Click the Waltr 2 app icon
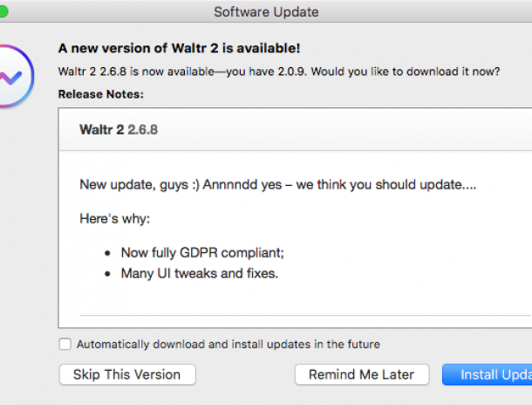Image resolution: width=532 pixels, height=405 pixels. click(x=16, y=76)
